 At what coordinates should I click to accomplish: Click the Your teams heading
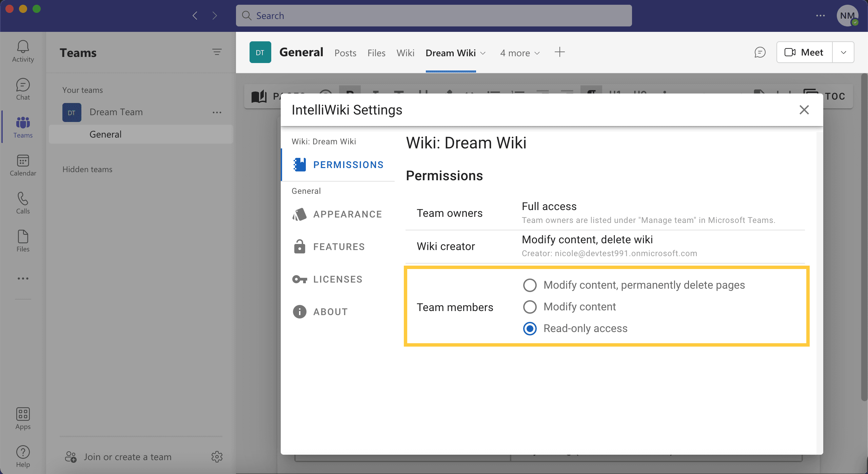click(x=82, y=90)
